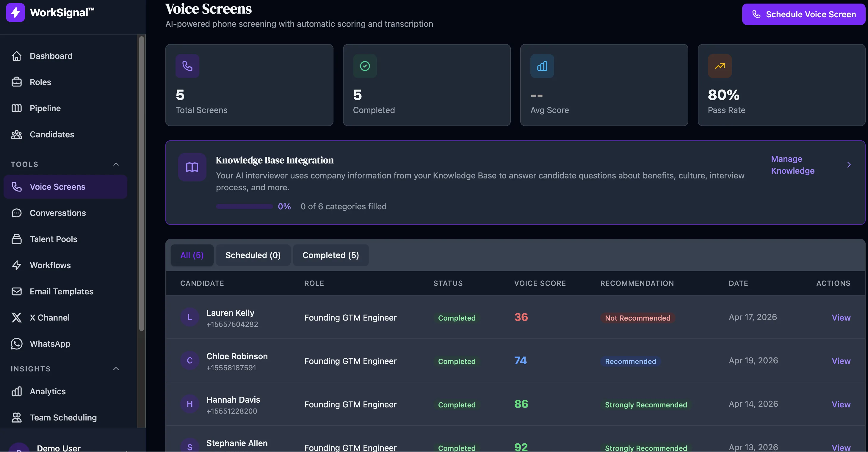Click the Schedule Voice Screen button

coord(803,14)
